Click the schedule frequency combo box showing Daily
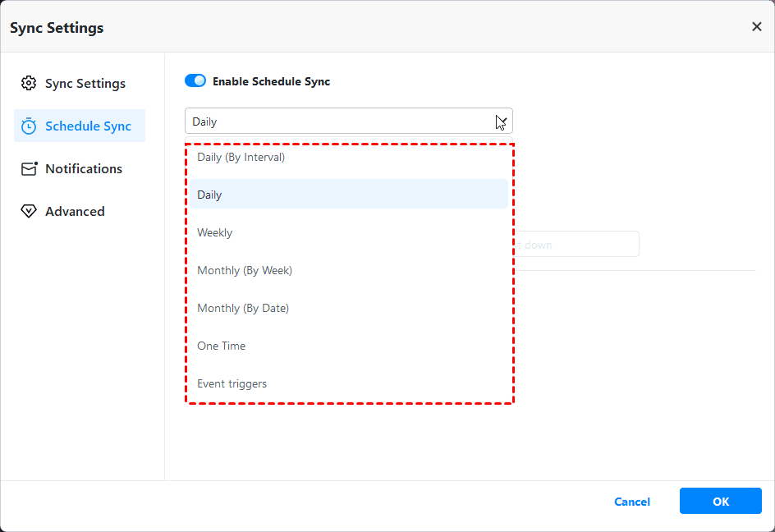Viewport: 775px width, 532px height. (x=337, y=122)
